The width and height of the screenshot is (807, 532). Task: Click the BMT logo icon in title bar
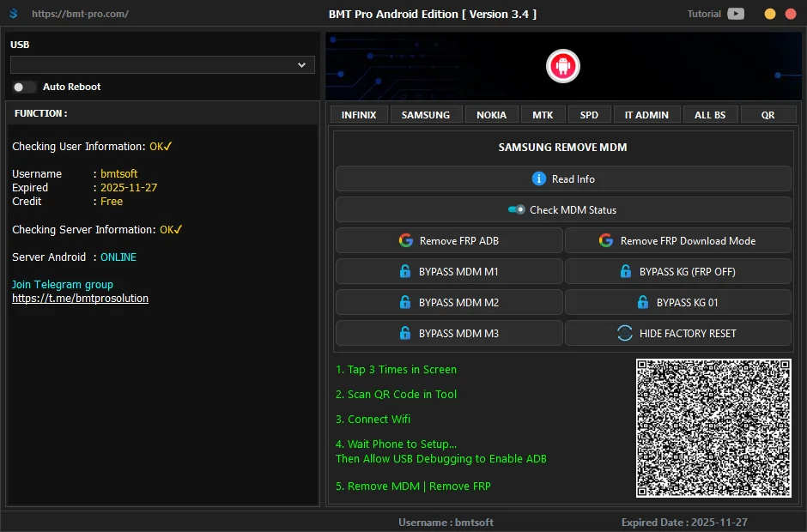click(x=13, y=15)
